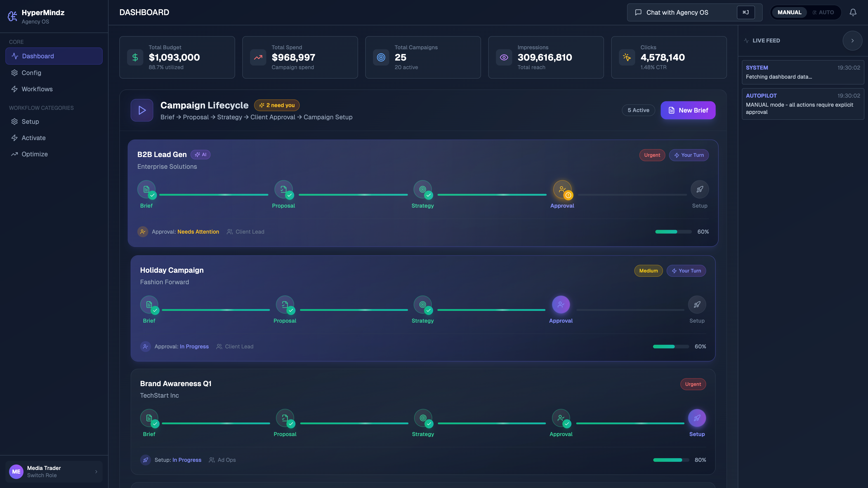868x488 pixels.
Task: Open the Config settings gear icon
Action: 14,73
